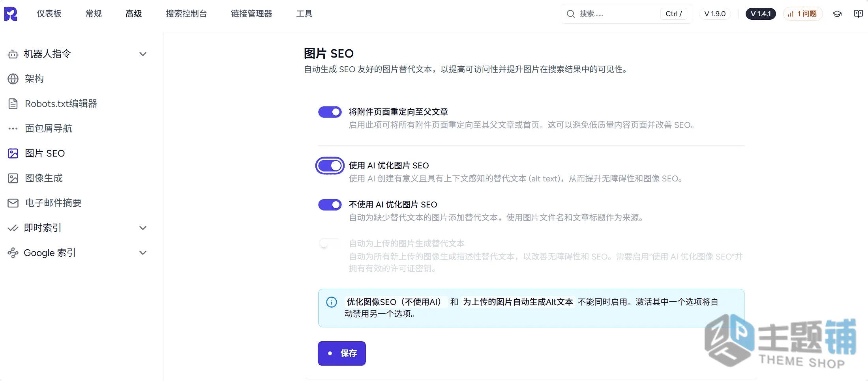Viewport: 868px width, 381px height.
Task: Click the 架构 globe icon
Action: 13,79
